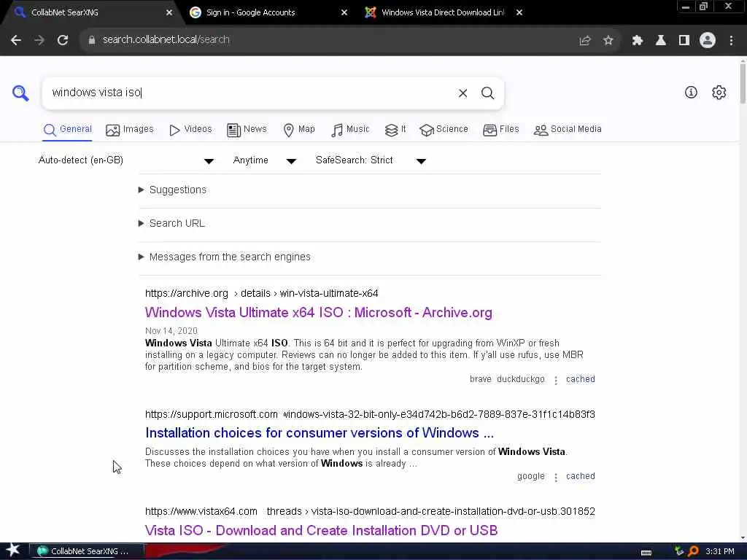The image size is (747, 560).
Task: Click the green update tray icon
Action: (679, 551)
